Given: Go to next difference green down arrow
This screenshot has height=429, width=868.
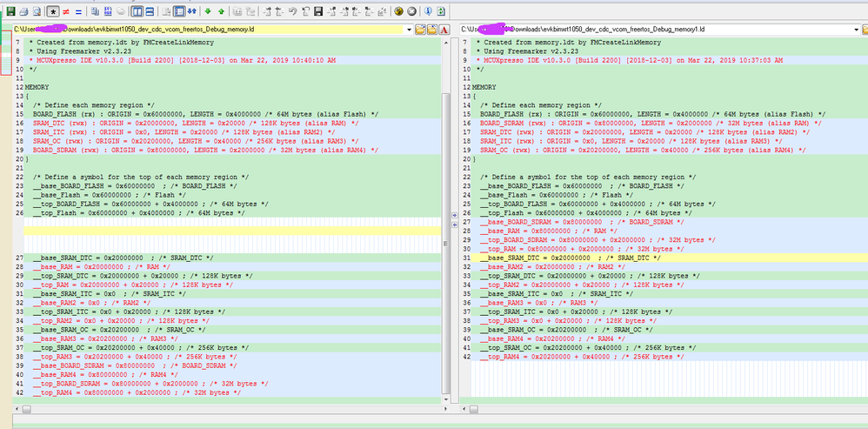Looking at the screenshot, I should [208, 11].
